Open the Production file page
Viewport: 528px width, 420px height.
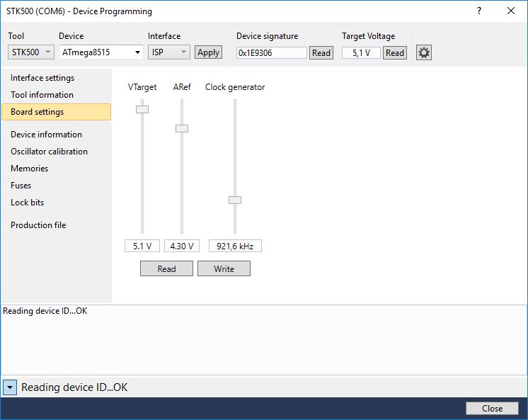pos(56,225)
